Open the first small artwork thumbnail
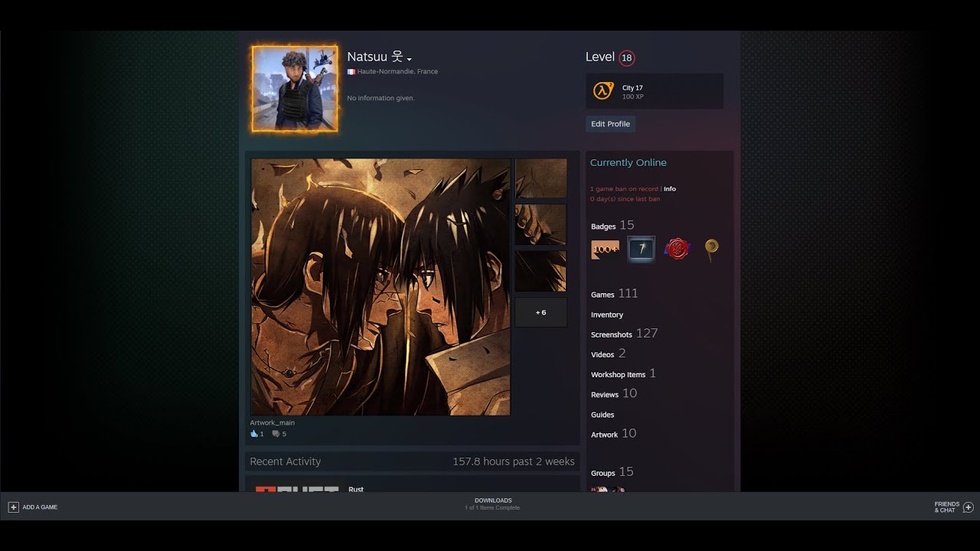980x551 pixels. (x=541, y=178)
